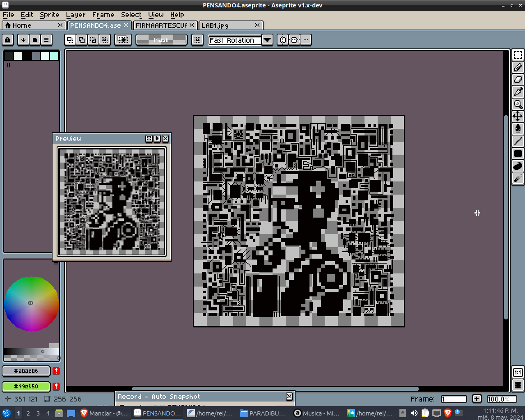Click the Mask color button

(x=161, y=40)
